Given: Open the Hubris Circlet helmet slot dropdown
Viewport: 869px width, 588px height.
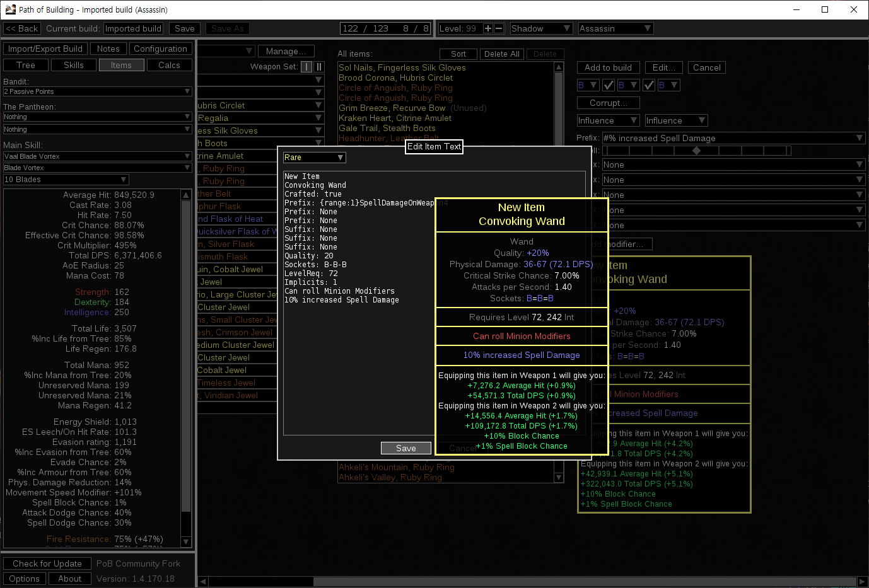Looking at the screenshot, I should [x=260, y=105].
